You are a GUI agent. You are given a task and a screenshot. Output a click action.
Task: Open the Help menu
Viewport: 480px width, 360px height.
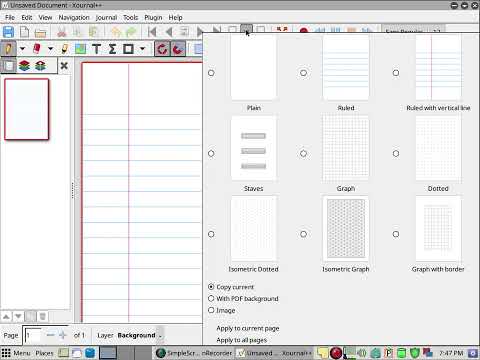pyautogui.click(x=175, y=17)
